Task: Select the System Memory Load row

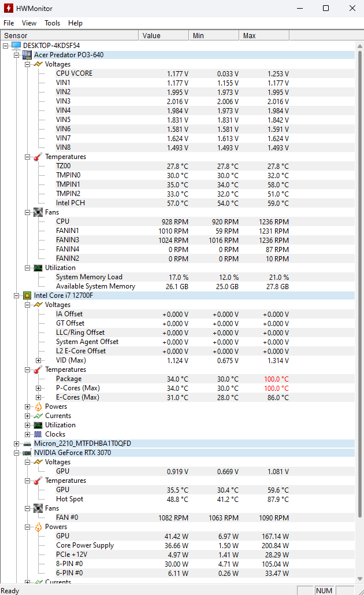Action: click(205, 277)
